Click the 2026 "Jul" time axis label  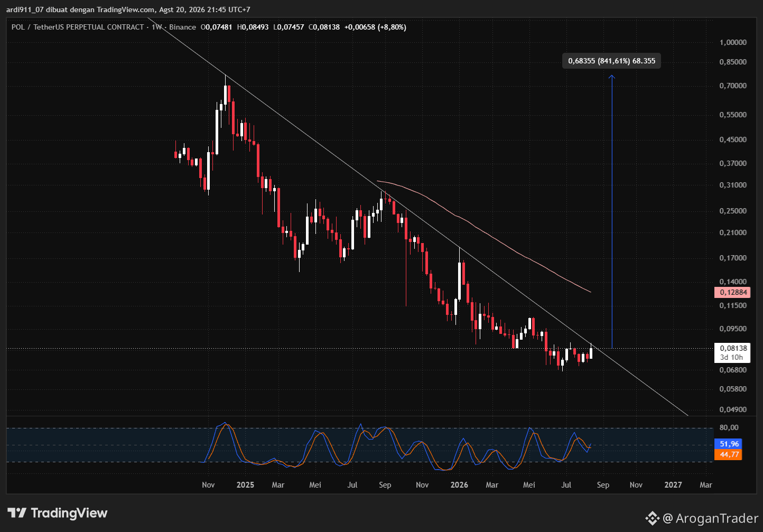(x=566, y=485)
